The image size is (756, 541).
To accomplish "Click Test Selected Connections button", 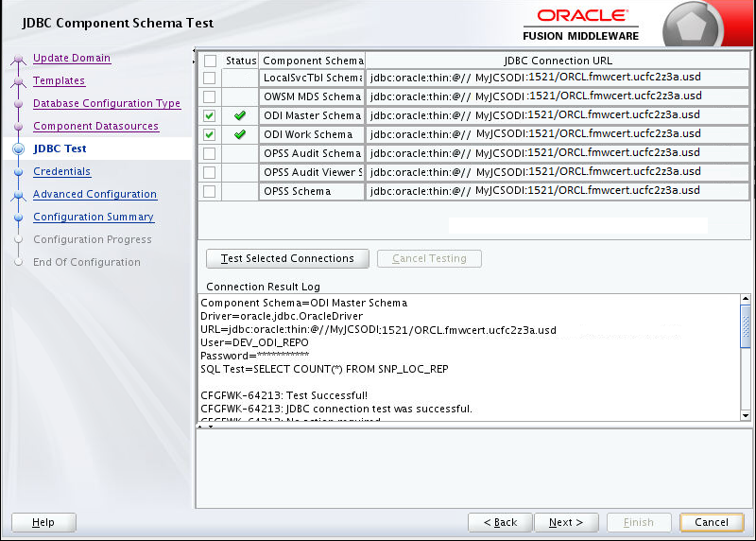I will click(x=287, y=258).
